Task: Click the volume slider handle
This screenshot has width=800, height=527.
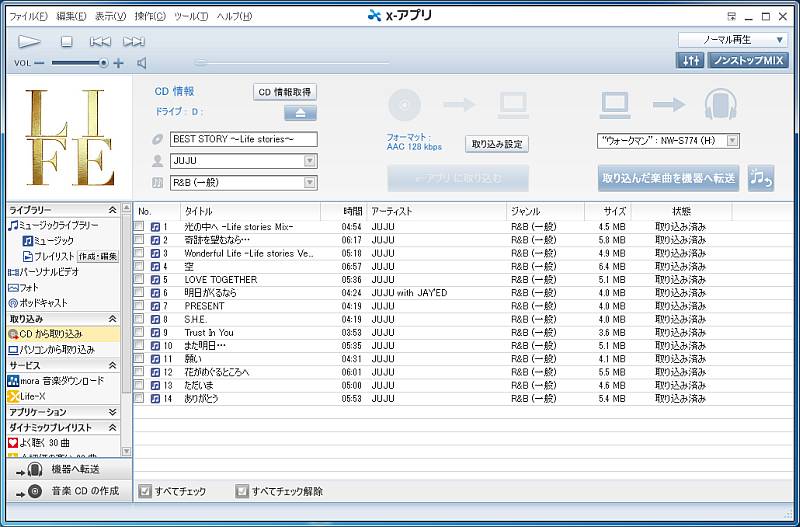Action: 104,63
